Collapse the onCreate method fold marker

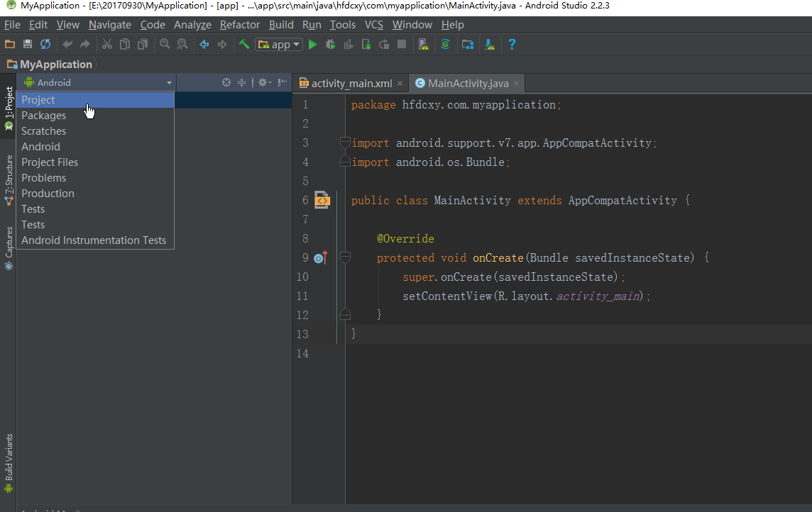tap(345, 257)
